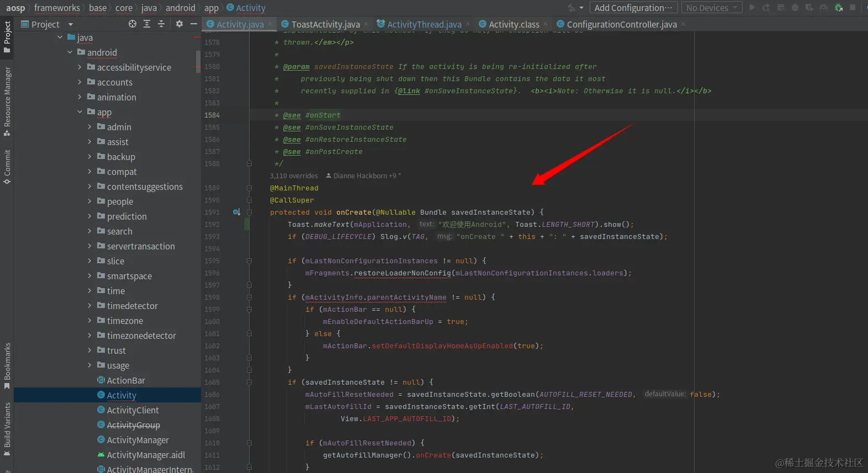This screenshot has height=473, width=868.
Task: Open Project panel gear options
Action: point(179,24)
